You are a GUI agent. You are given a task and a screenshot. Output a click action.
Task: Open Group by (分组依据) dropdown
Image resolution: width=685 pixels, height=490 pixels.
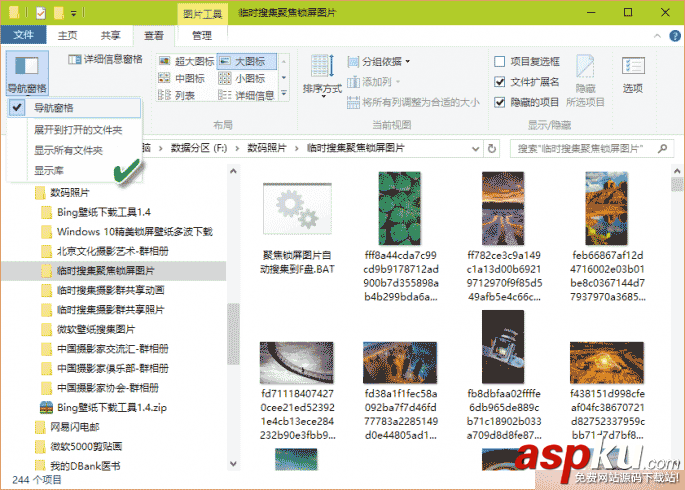[x=379, y=62]
